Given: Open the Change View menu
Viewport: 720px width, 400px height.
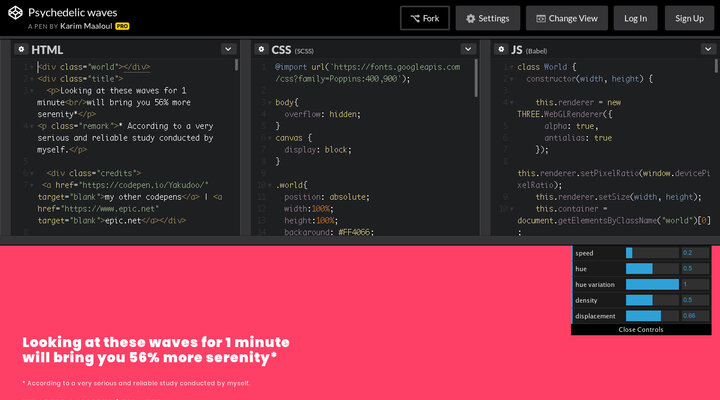Looking at the screenshot, I should 566,18.
